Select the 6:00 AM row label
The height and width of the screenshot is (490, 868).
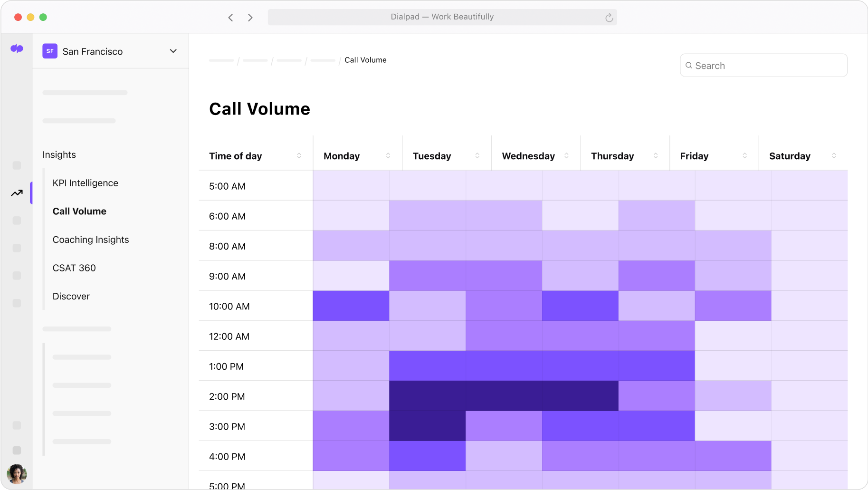[x=227, y=216]
